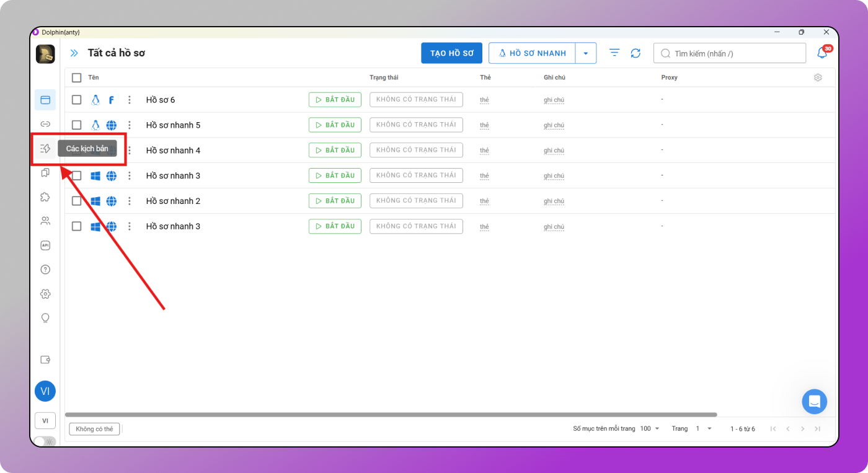Expand the HỒ SƠ NHANH dropdown arrow

click(586, 53)
